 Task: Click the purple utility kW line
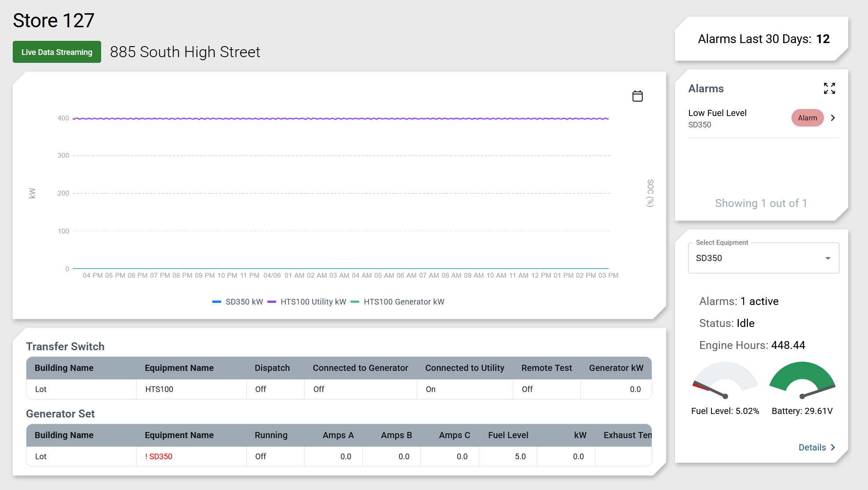tap(341, 118)
